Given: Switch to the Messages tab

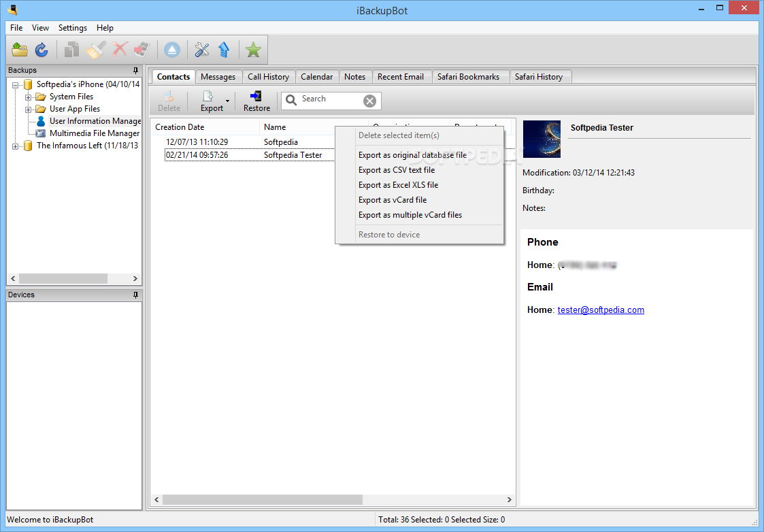Looking at the screenshot, I should point(218,76).
